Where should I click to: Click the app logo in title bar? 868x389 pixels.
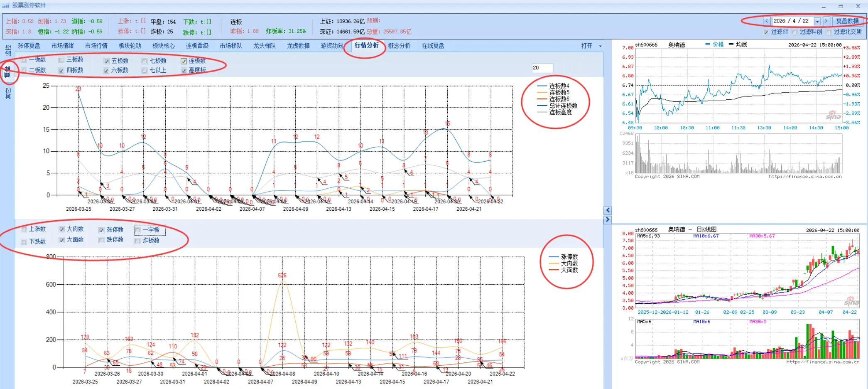click(x=6, y=5)
